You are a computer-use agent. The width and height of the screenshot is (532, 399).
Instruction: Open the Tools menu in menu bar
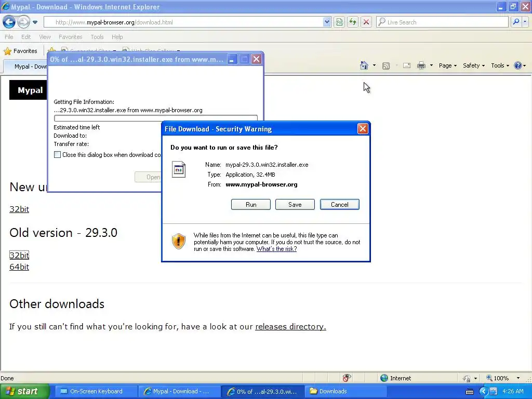click(97, 37)
